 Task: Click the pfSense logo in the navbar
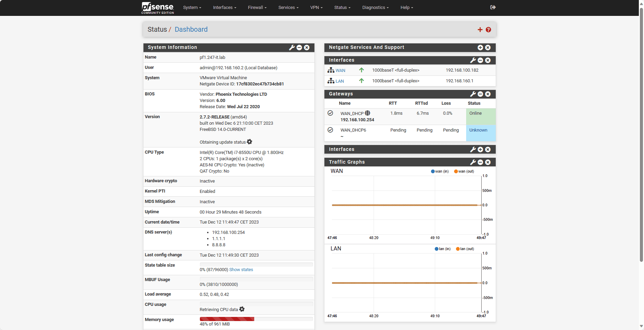tap(158, 8)
